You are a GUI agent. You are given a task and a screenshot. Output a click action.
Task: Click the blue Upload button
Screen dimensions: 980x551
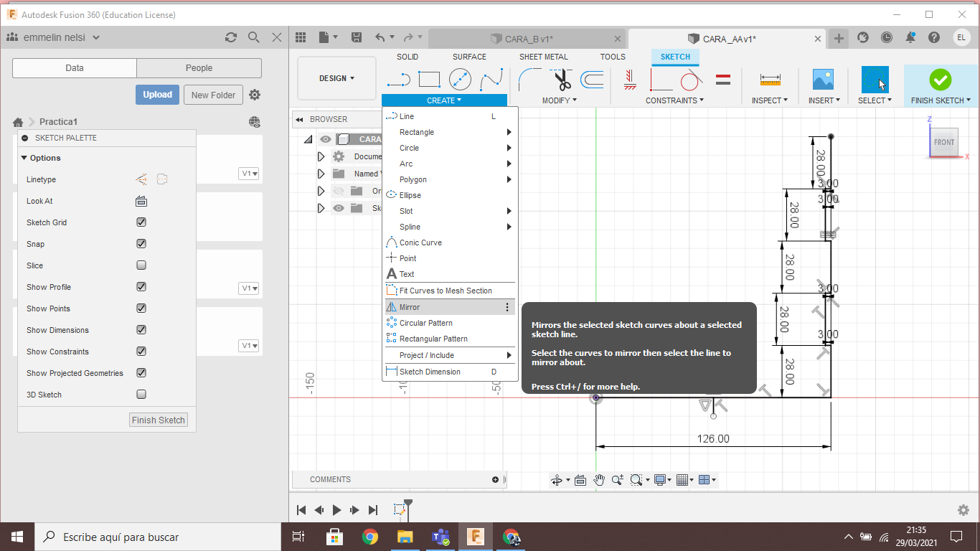pyautogui.click(x=157, y=95)
